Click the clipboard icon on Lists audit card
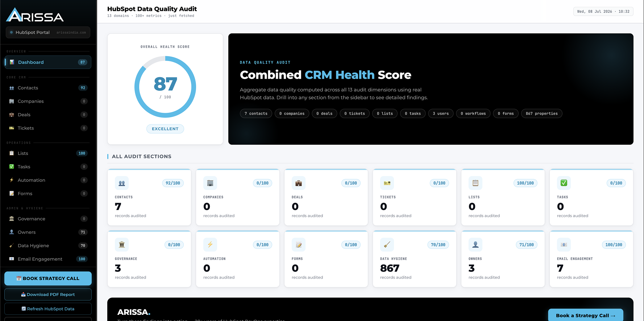The image size is (644, 321). [475, 183]
